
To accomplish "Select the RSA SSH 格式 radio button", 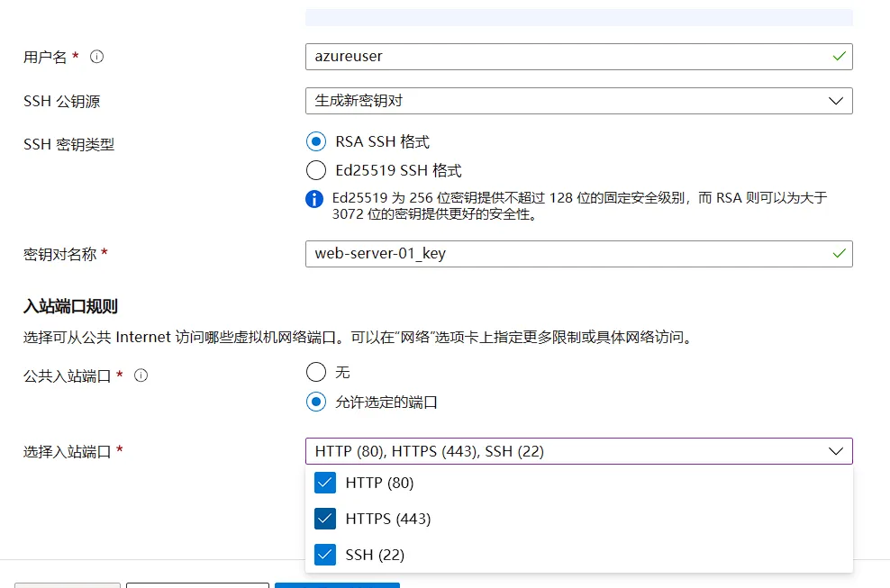I will pos(316,141).
